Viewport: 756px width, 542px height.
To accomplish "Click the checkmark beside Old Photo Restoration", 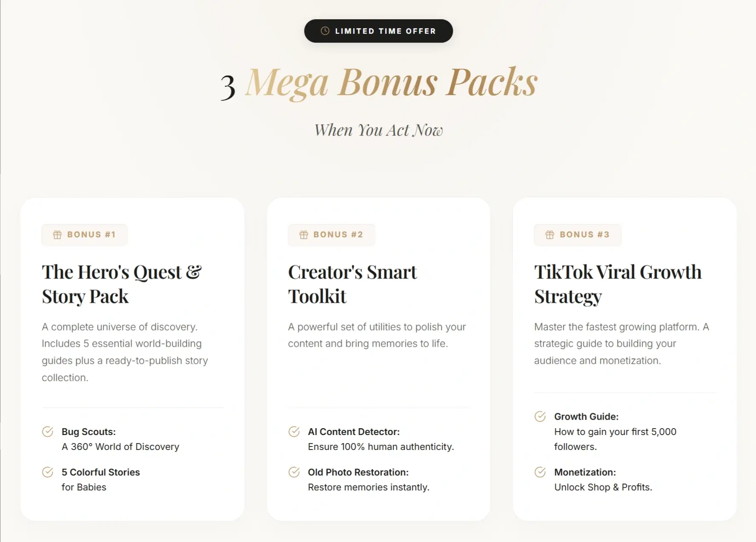I will 294,472.
